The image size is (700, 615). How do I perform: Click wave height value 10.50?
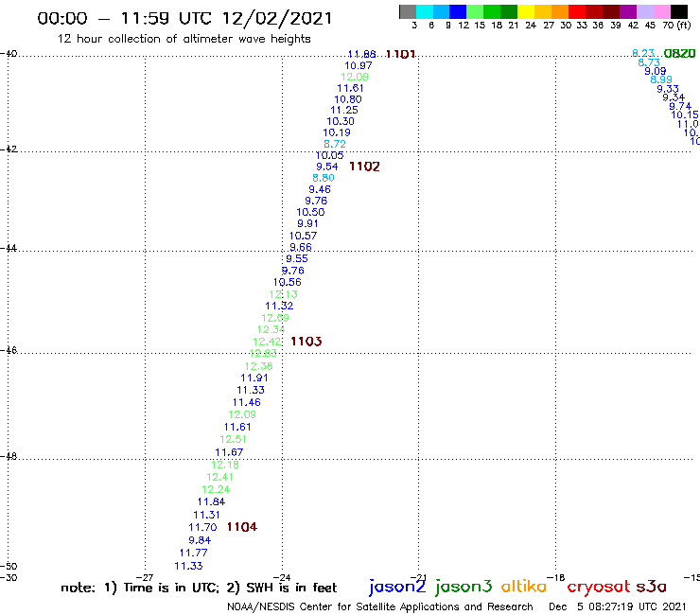[310, 212]
